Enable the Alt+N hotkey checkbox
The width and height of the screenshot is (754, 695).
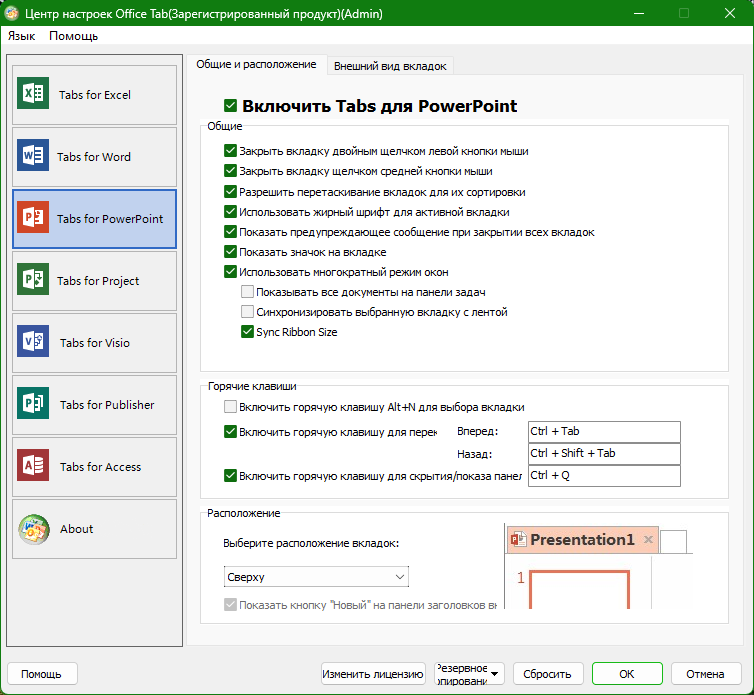click(230, 407)
